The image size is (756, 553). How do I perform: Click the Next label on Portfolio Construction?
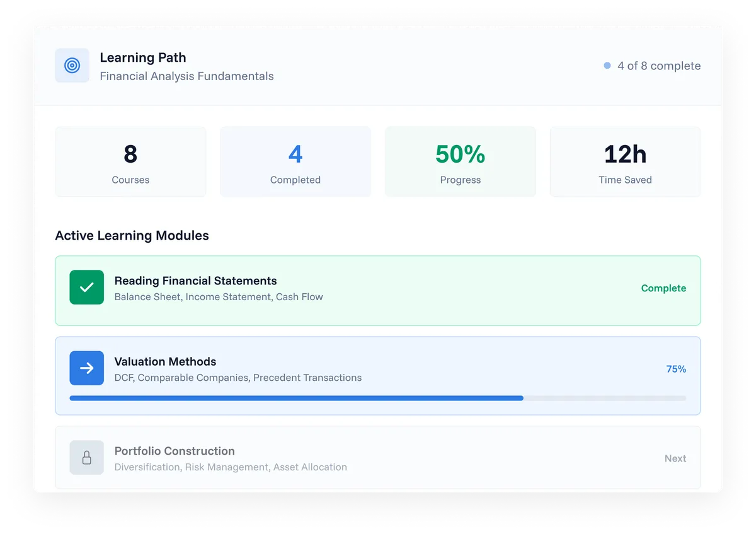point(675,458)
